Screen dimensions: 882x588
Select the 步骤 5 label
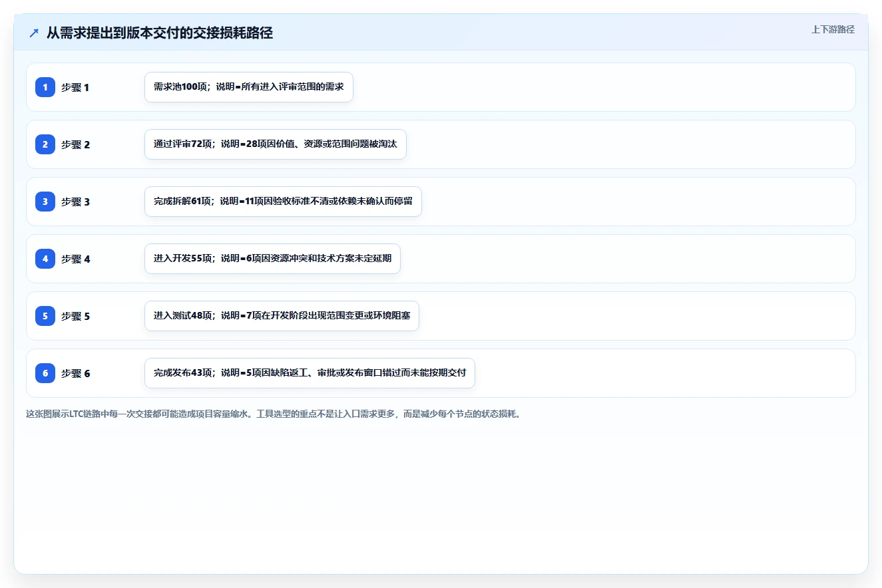pos(75,317)
